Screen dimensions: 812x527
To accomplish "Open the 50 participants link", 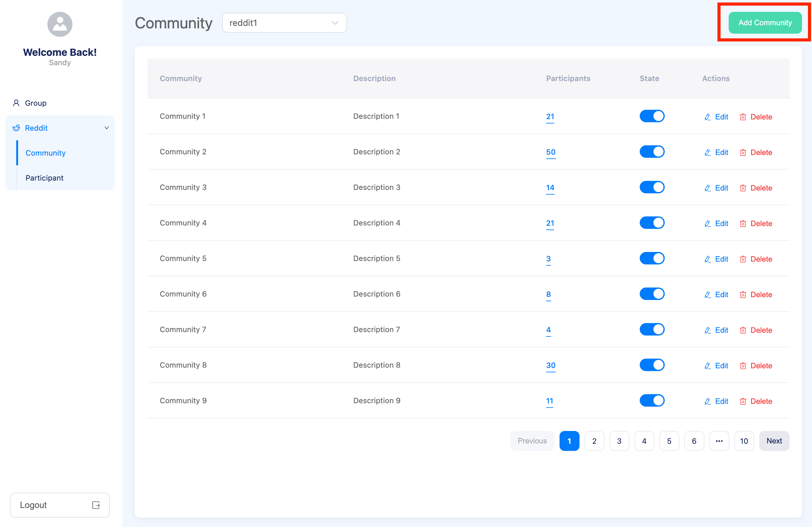I will tap(551, 152).
